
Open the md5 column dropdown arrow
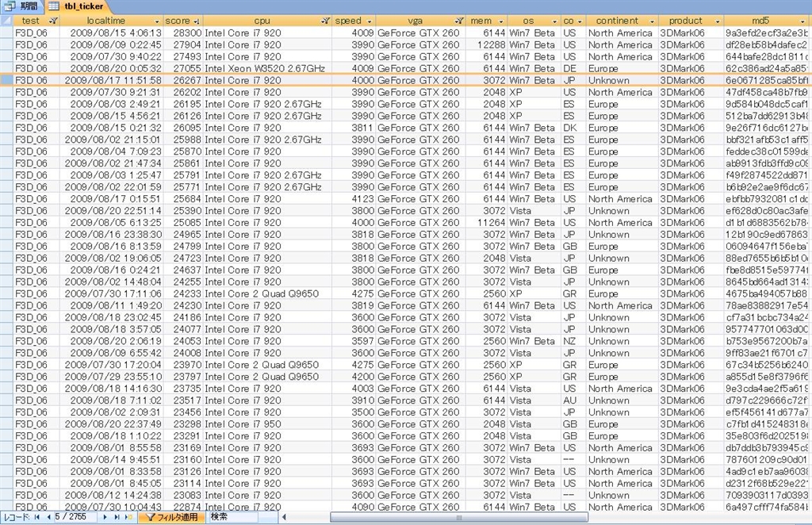coord(803,21)
